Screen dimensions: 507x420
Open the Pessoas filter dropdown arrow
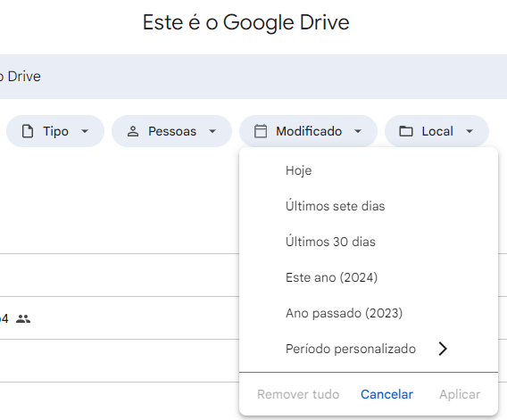click(x=212, y=131)
